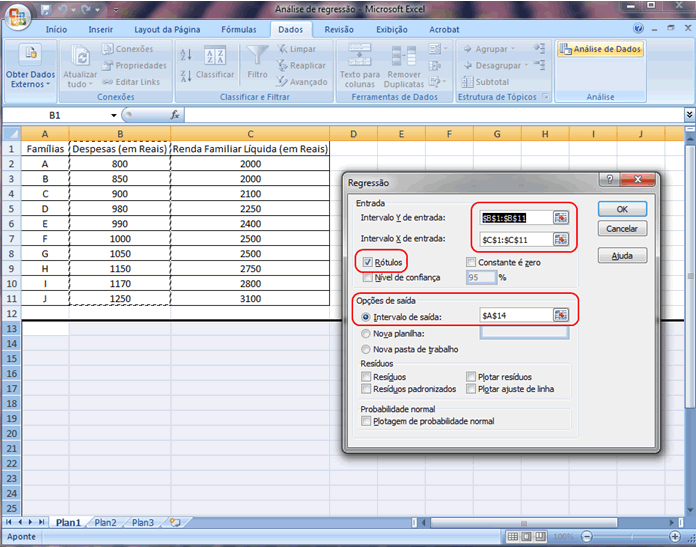
Task: Click the regression dialog help question icon
Action: tap(607, 181)
